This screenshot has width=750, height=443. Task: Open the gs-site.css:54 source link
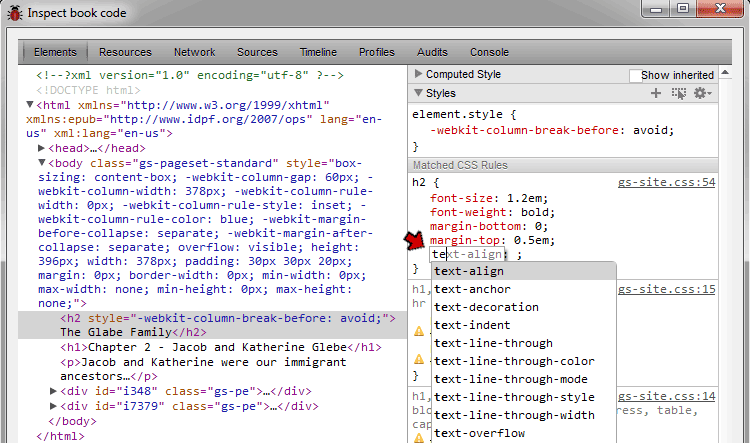[666, 183]
